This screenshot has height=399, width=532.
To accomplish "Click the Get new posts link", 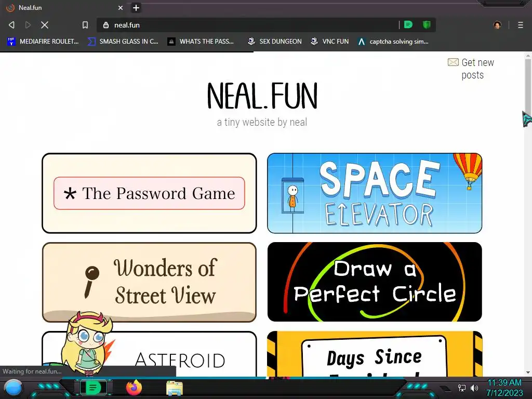I will point(478,69).
